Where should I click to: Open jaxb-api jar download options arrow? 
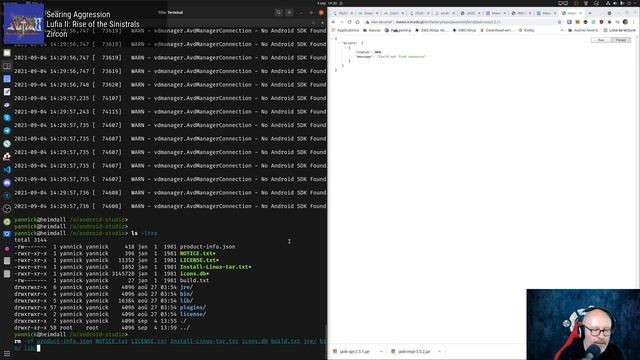pos(381,351)
